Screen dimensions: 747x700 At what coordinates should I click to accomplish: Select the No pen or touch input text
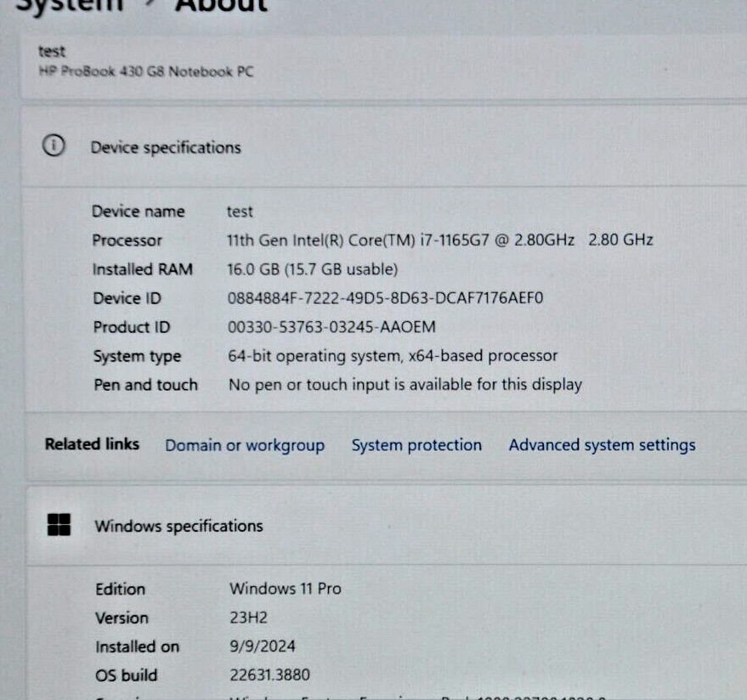click(x=405, y=385)
